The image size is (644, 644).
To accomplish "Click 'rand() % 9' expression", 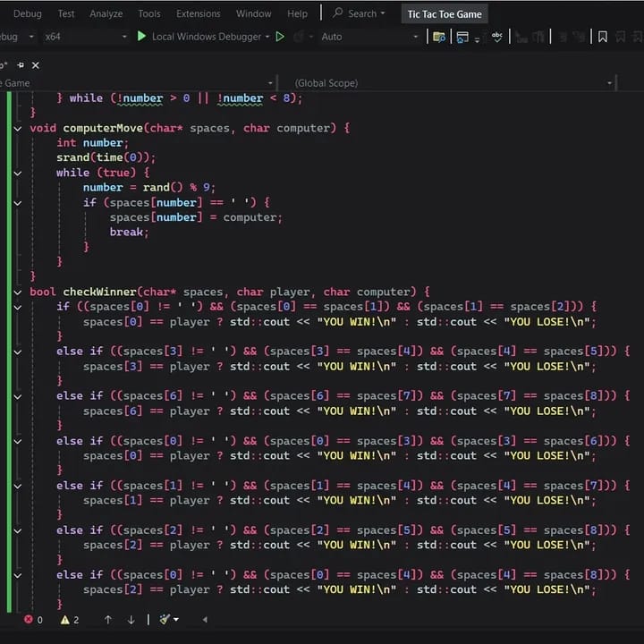I will pyautogui.click(x=176, y=188).
